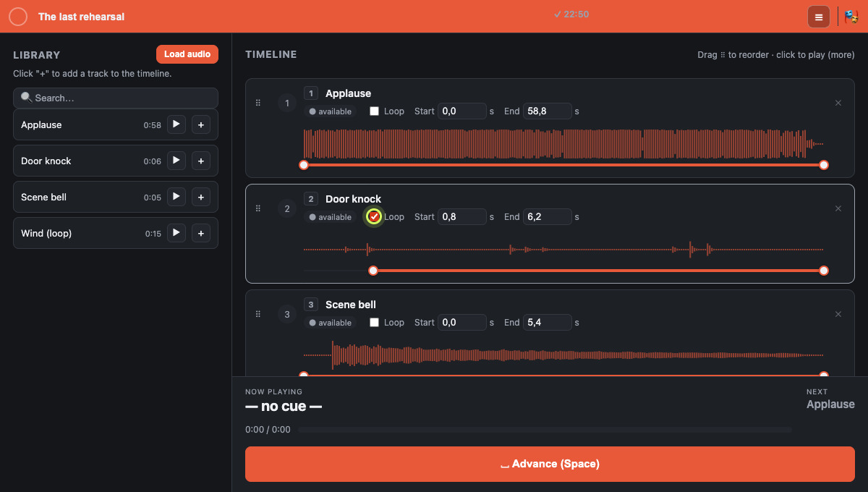The image size is (868, 492).
Task: Select the Wind (loop) library row name
Action: click(46, 233)
